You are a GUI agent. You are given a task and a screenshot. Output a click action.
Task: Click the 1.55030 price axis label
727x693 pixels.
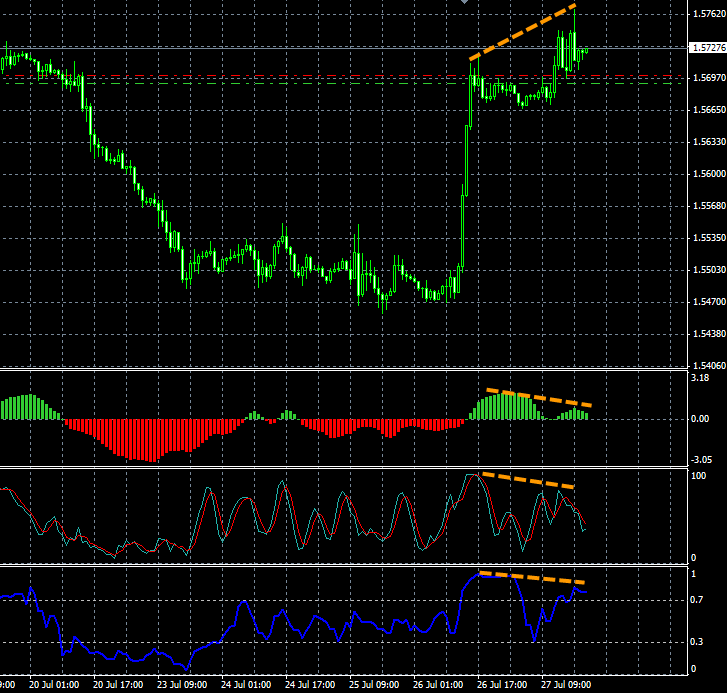click(x=709, y=270)
